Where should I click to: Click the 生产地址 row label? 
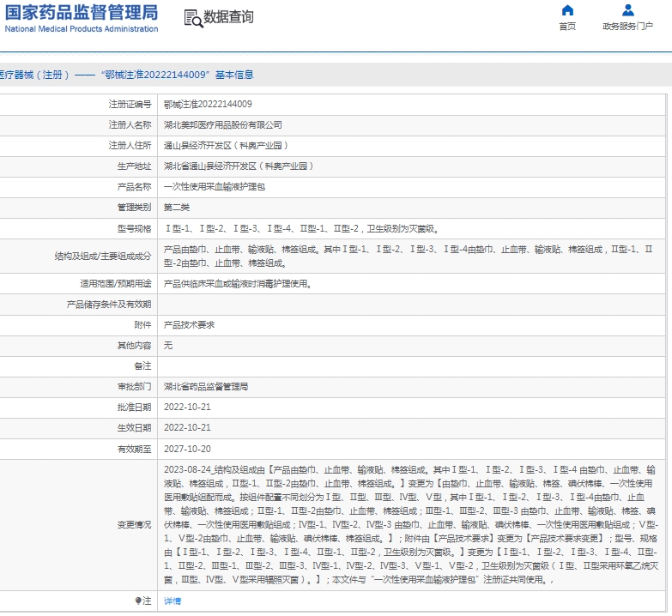click(134, 166)
